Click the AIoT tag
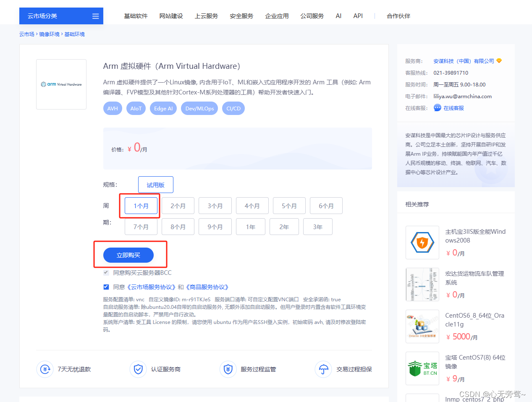The image size is (532, 402). (136, 108)
